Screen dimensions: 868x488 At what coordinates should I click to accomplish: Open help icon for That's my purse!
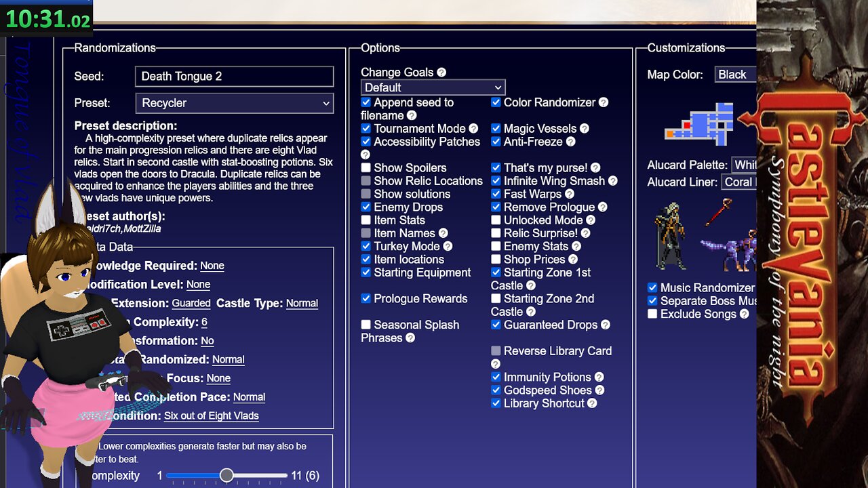click(x=595, y=168)
